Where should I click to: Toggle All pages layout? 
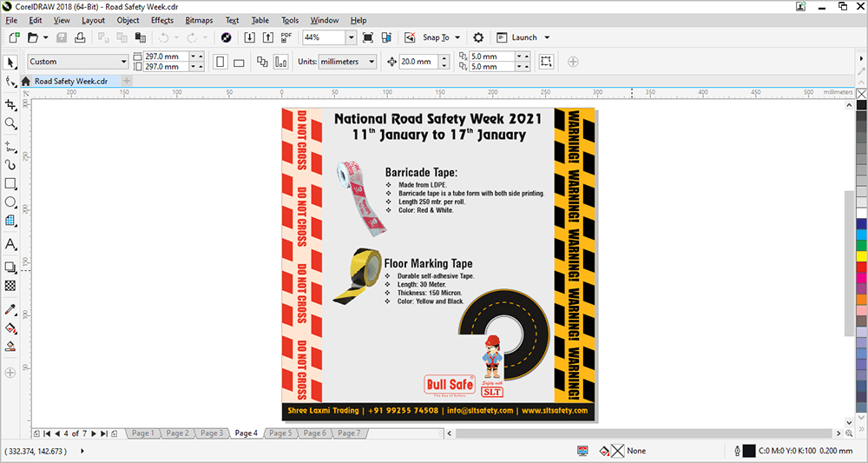pos(262,62)
